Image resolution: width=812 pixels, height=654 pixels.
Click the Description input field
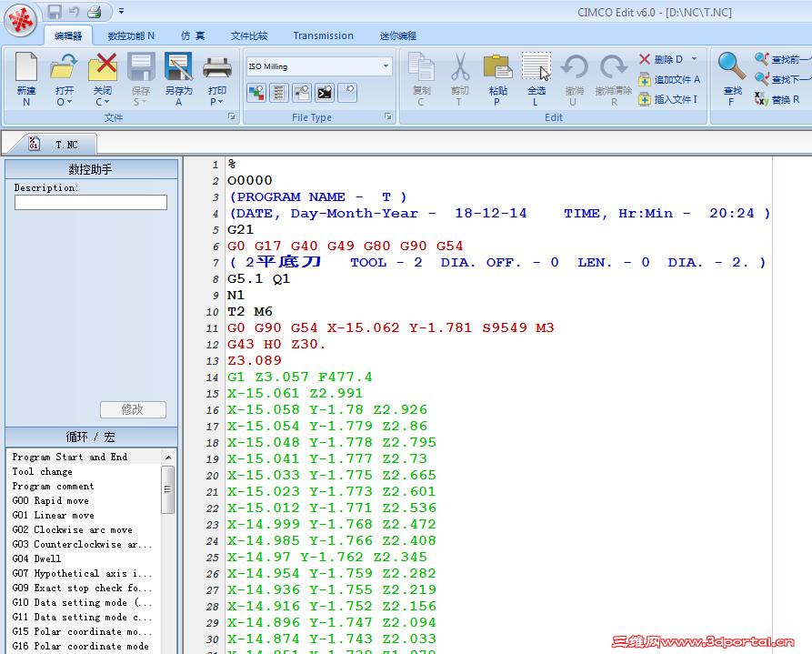[x=91, y=202]
